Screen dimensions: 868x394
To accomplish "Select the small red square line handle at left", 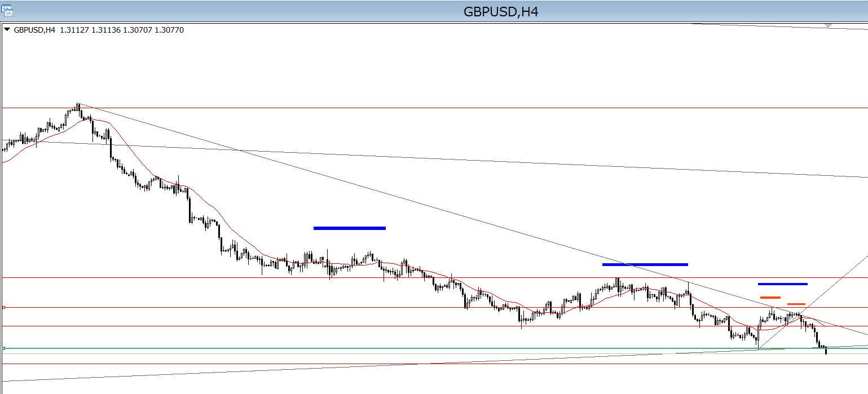I will pyautogui.click(x=3, y=307).
